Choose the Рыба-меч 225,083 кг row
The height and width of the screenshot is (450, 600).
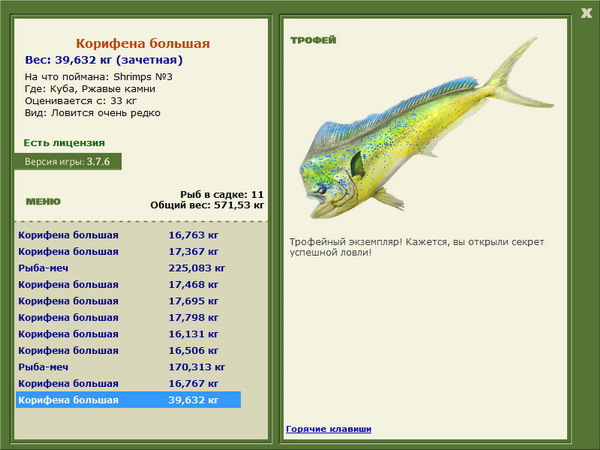pos(128,268)
